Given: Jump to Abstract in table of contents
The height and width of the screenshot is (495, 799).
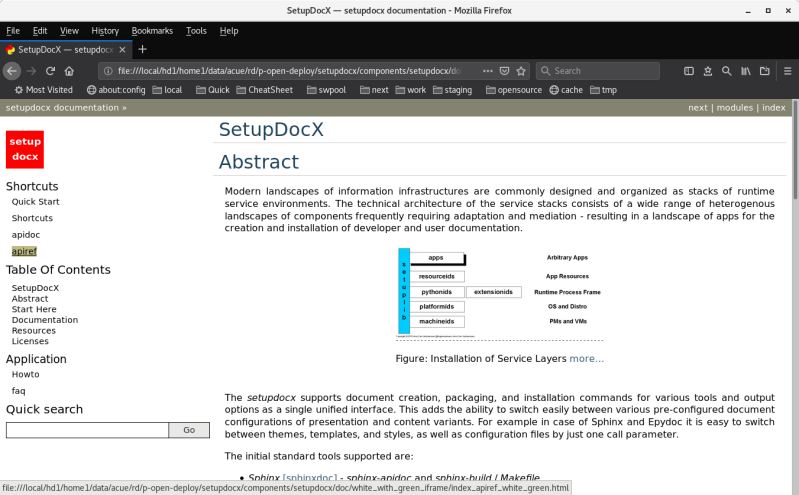Looking at the screenshot, I should click(30, 299).
